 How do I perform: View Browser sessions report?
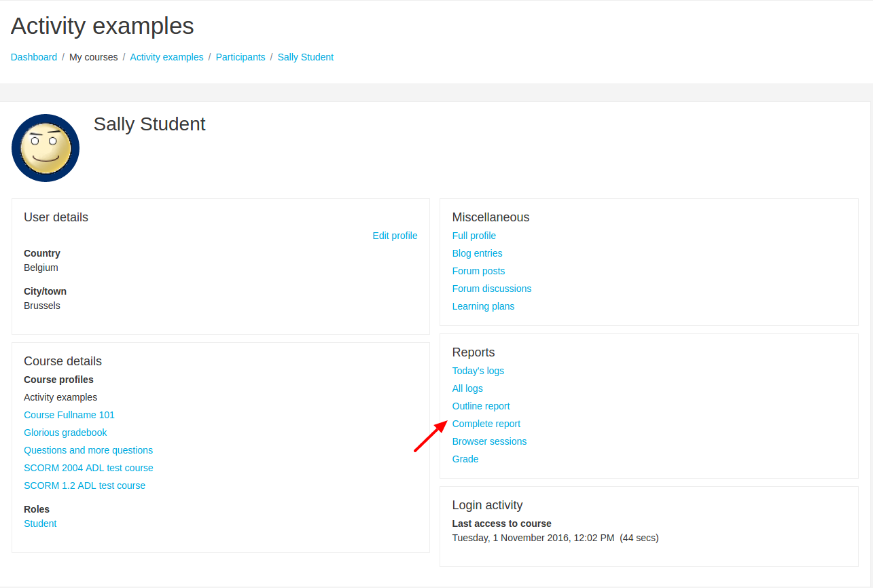coord(489,441)
